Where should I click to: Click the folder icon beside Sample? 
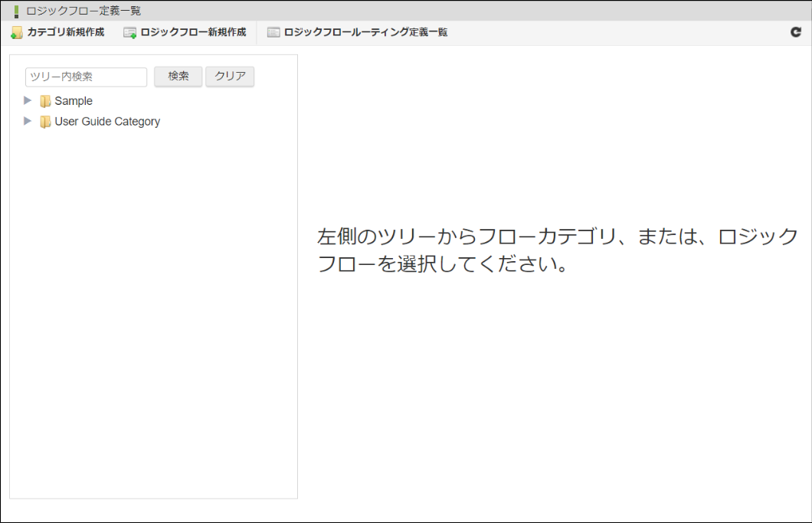tap(44, 100)
